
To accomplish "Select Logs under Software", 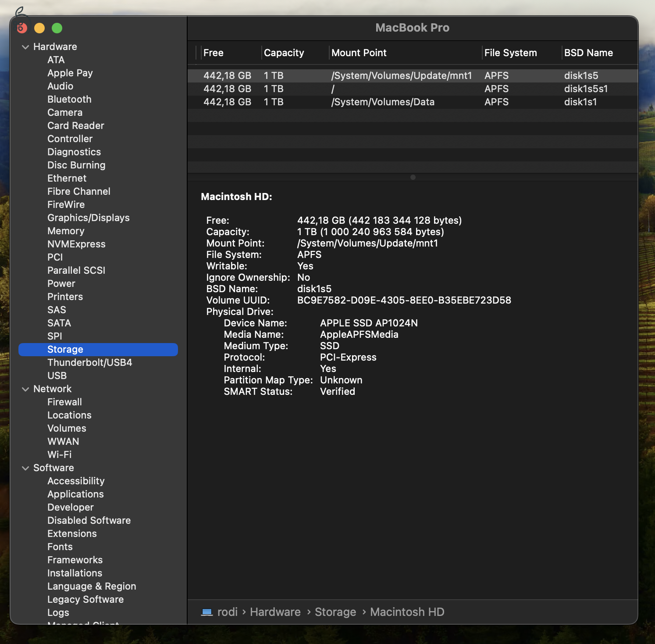I will [x=58, y=612].
